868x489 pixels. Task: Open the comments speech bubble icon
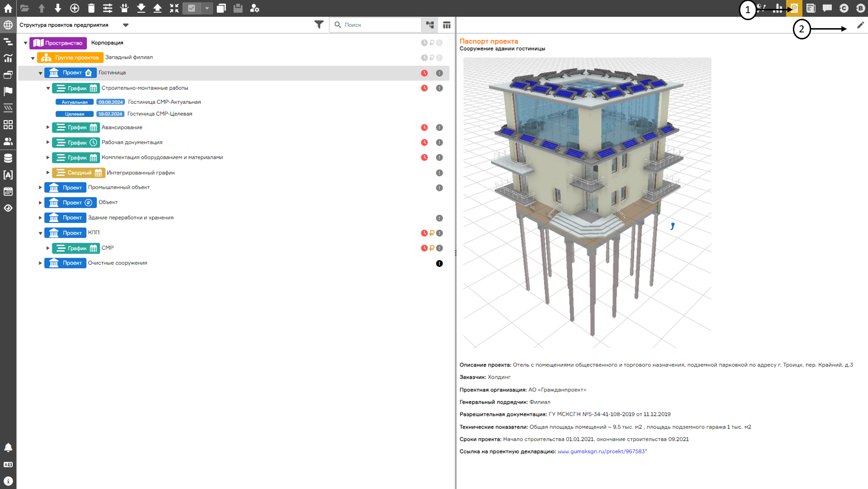[x=827, y=8]
